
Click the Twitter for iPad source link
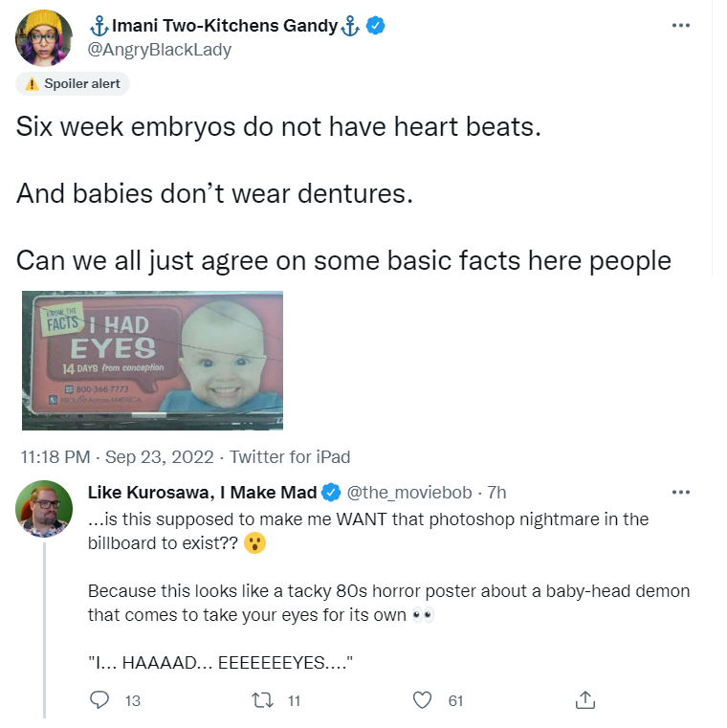290,457
